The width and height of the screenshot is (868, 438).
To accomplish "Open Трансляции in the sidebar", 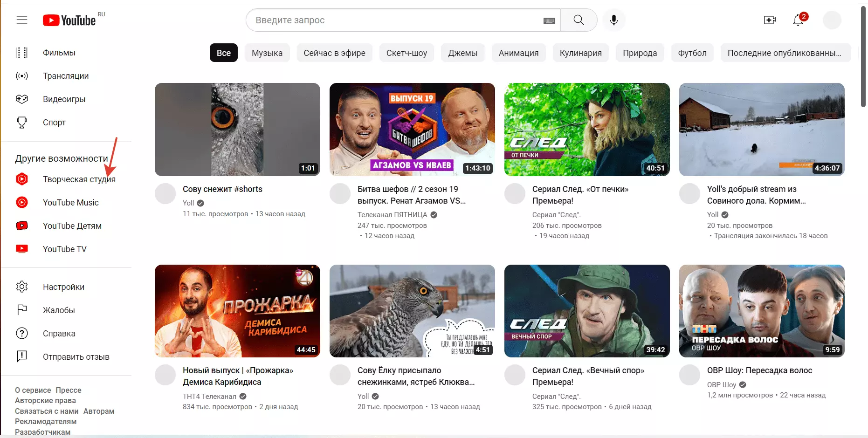I will click(x=66, y=76).
